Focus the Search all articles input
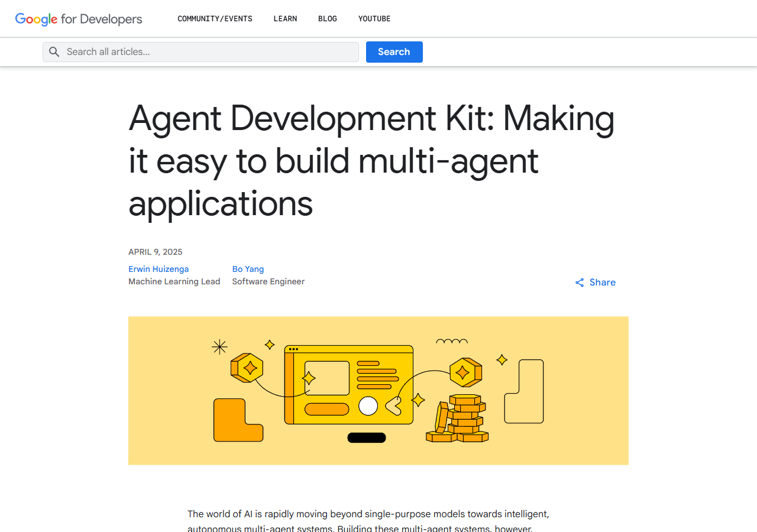The height and width of the screenshot is (532, 757). [x=200, y=52]
